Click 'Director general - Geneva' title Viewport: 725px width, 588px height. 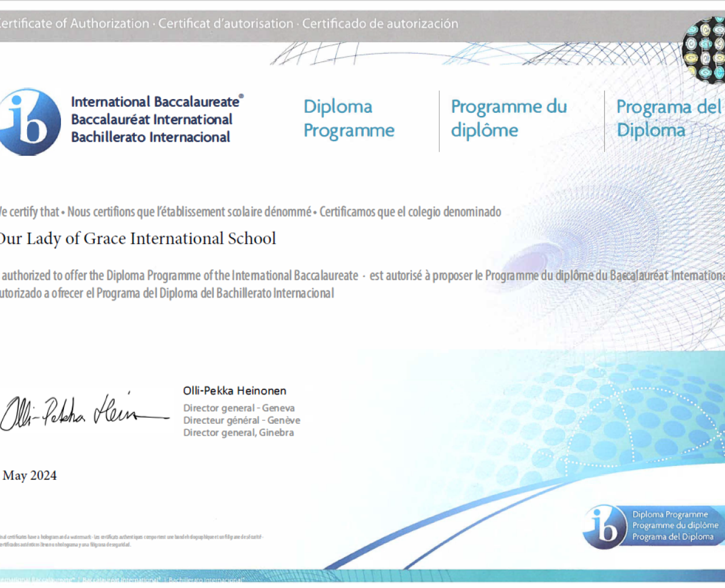click(239, 408)
